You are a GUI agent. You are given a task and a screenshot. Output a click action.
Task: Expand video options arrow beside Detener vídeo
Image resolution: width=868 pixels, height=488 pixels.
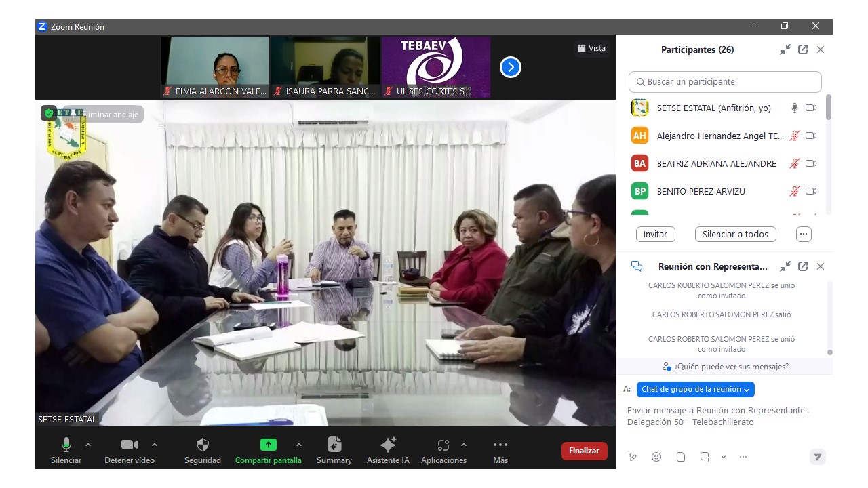pos(155,445)
